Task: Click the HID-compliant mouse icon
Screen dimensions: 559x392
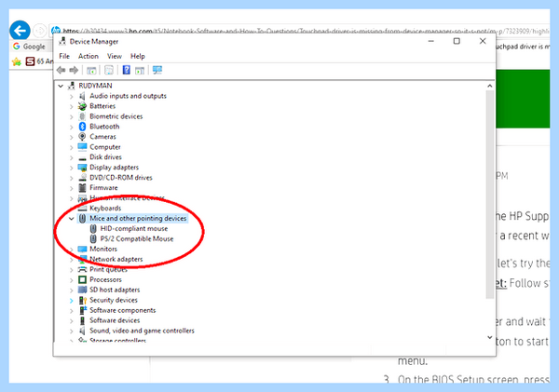Action: [93, 228]
